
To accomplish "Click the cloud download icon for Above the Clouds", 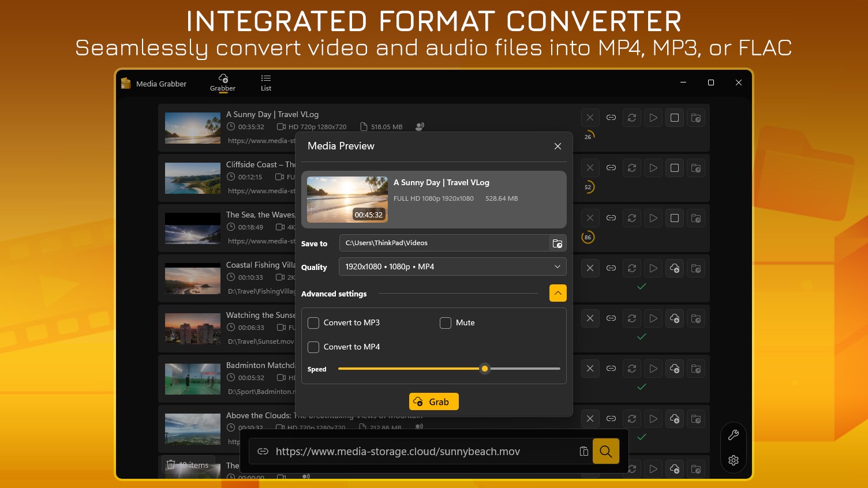I will [x=675, y=419].
